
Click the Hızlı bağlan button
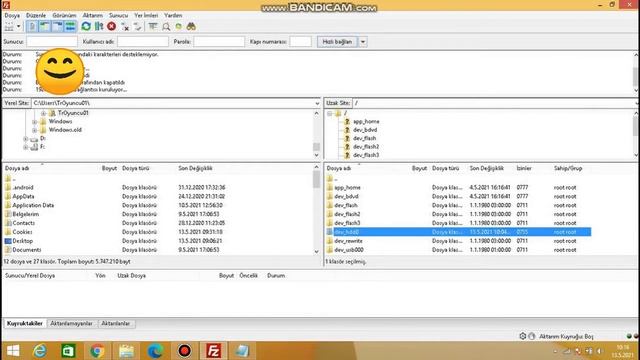click(337, 42)
